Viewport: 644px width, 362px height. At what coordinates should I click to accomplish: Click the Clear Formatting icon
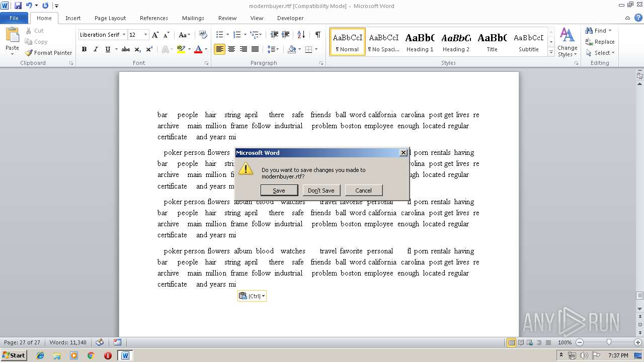tap(203, 35)
